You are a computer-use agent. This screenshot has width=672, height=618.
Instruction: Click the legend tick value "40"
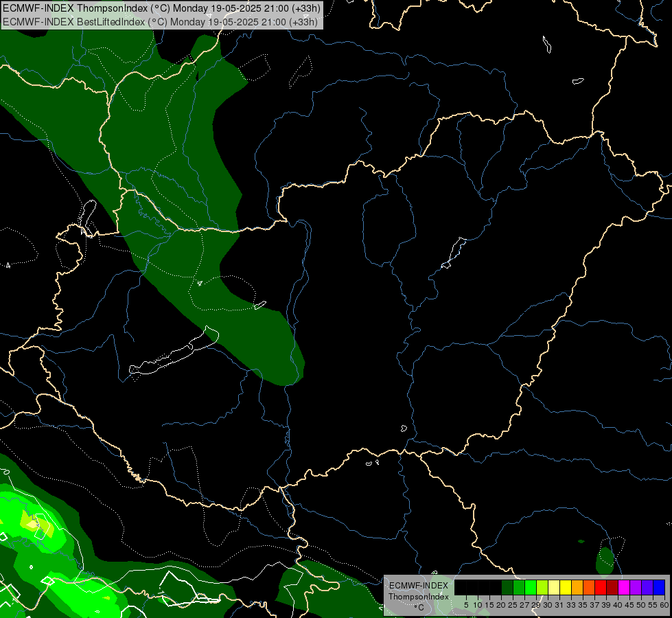coord(618,605)
